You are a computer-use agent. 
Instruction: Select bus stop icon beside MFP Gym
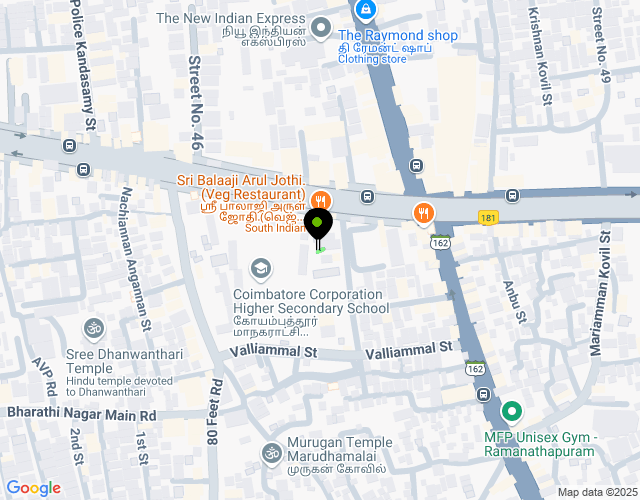484,395
